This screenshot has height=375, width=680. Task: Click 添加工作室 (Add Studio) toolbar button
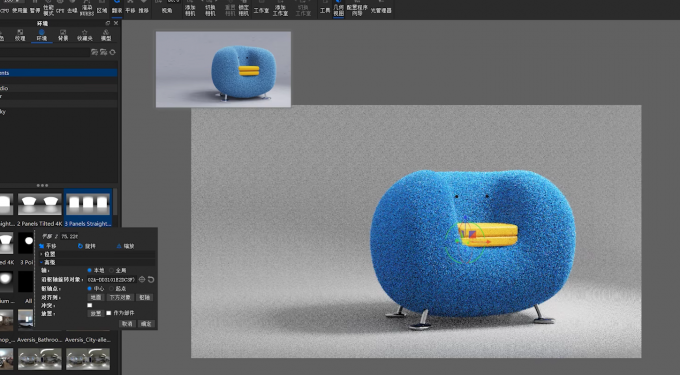[x=280, y=8]
